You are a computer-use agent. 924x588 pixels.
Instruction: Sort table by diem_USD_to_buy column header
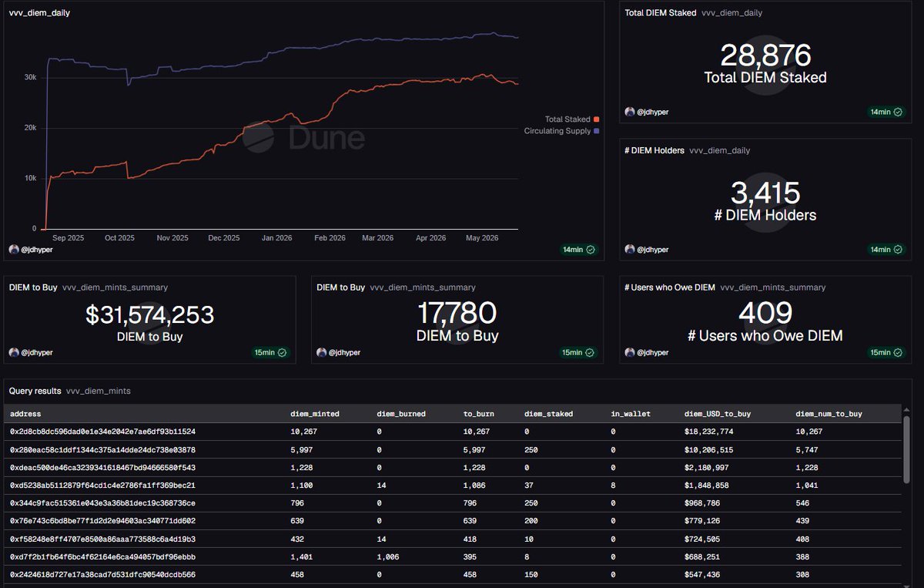click(718, 414)
